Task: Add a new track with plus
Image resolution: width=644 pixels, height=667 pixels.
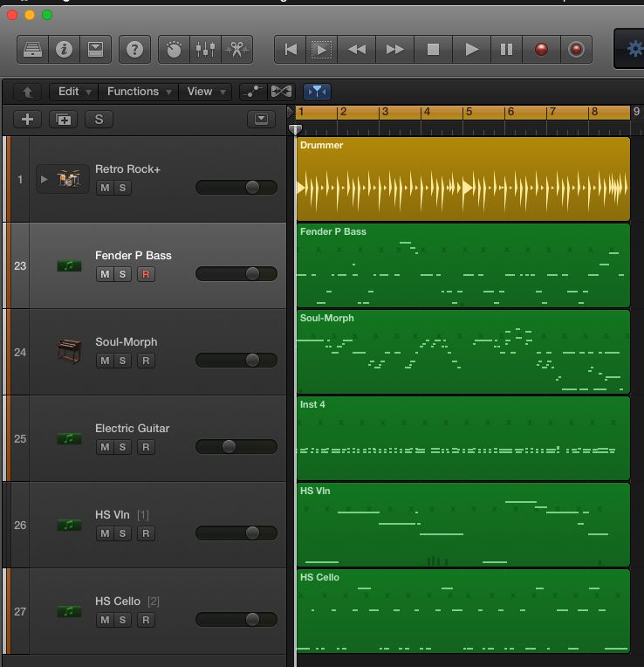Action: point(27,119)
